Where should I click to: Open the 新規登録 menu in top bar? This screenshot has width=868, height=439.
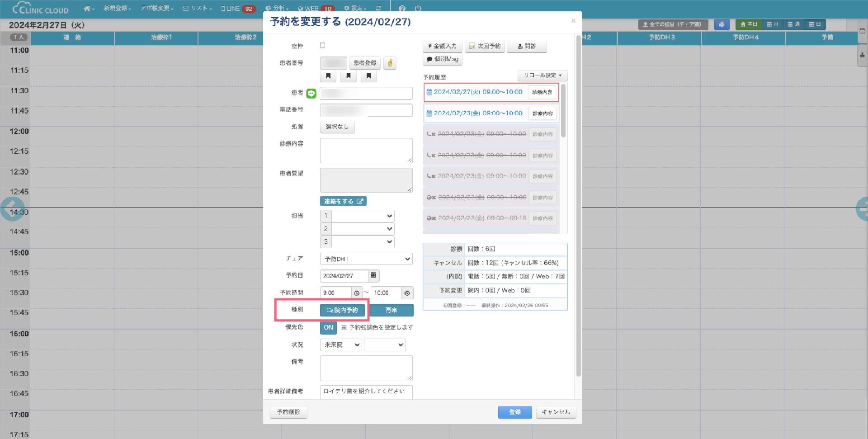click(x=117, y=8)
